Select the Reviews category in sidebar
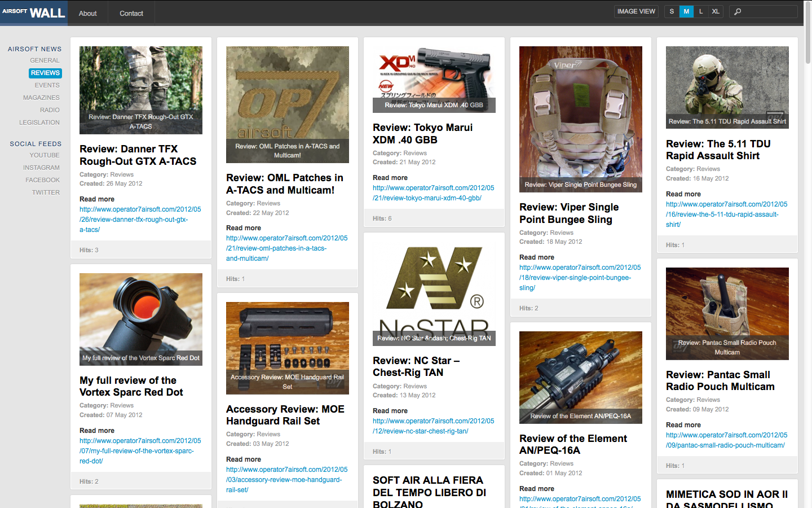 click(45, 73)
